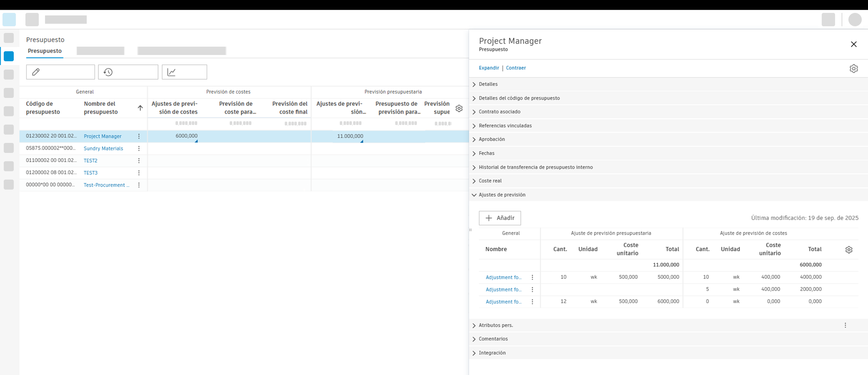The image size is (868, 375).
Task: Select budget code 05875.000002**000…
Action: pyautogui.click(x=51, y=148)
